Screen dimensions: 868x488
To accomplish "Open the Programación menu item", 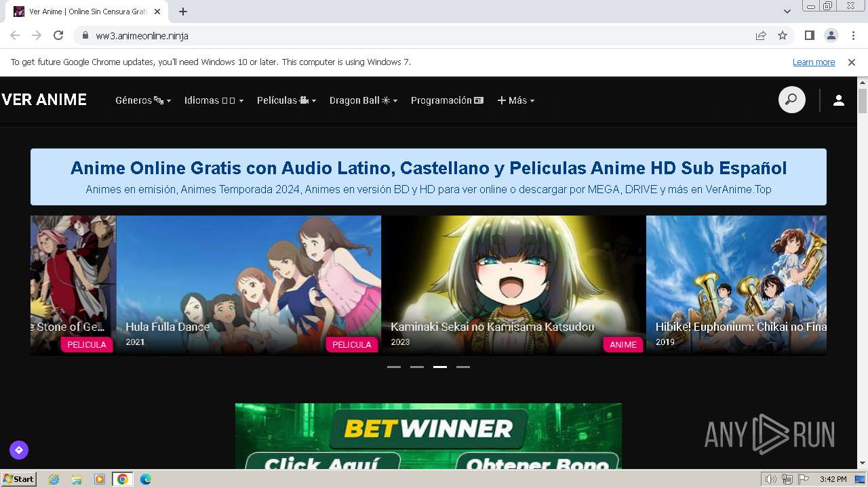I will [447, 100].
